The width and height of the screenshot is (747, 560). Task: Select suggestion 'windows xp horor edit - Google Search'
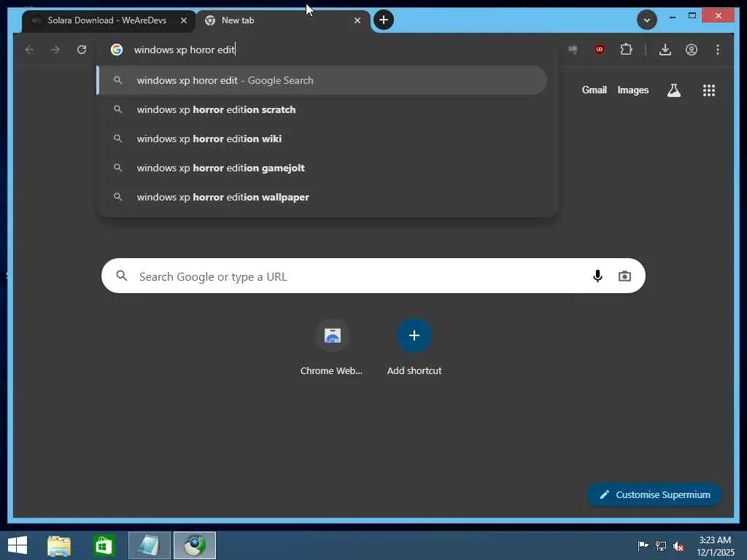[322, 80]
